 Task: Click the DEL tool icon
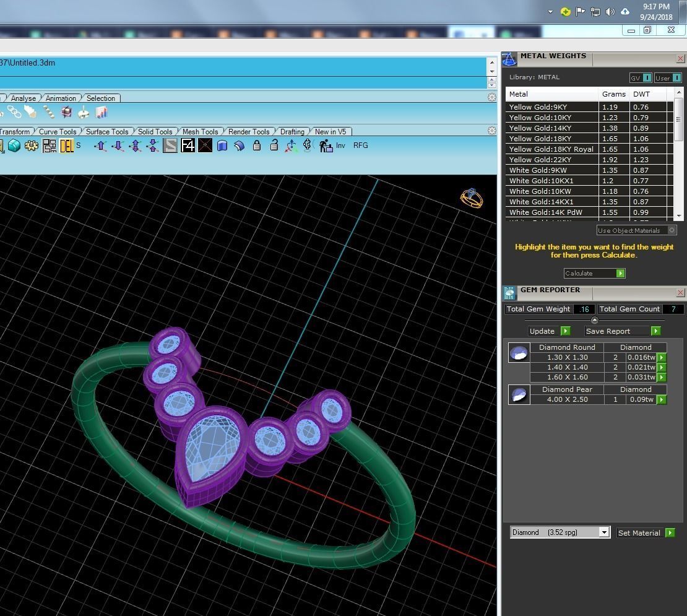[x=67, y=145]
